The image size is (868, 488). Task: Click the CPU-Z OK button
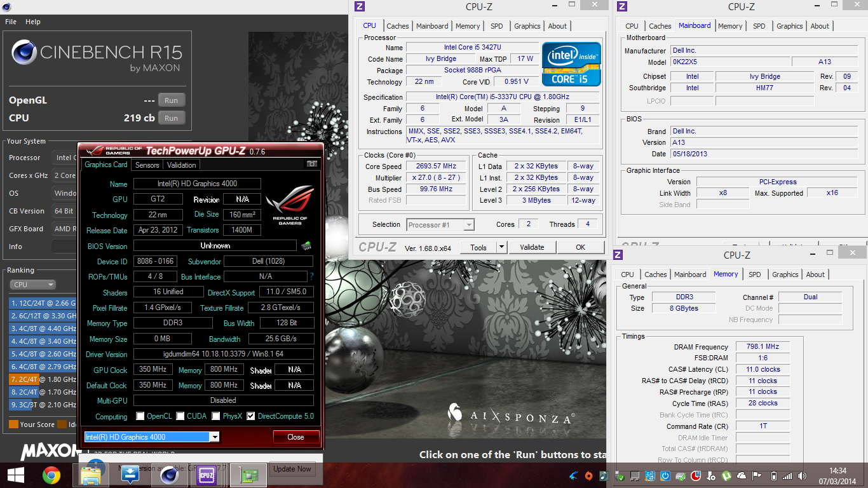tap(580, 247)
